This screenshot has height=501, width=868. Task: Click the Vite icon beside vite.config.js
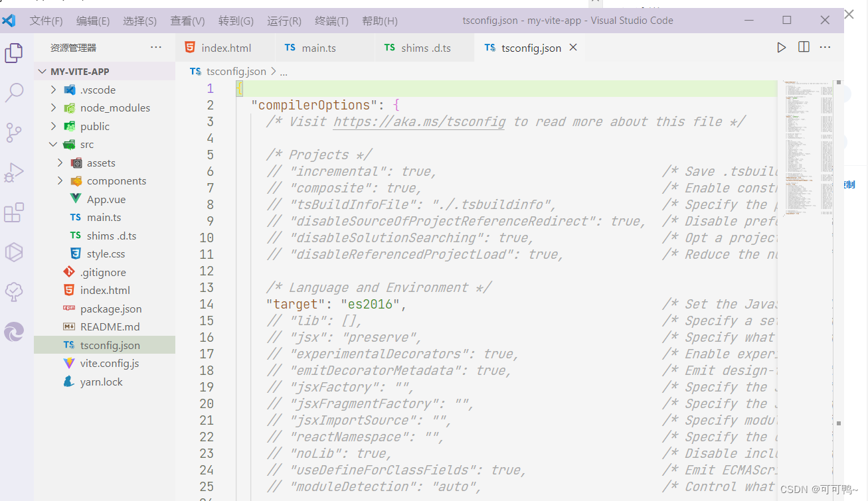pyautogui.click(x=69, y=363)
